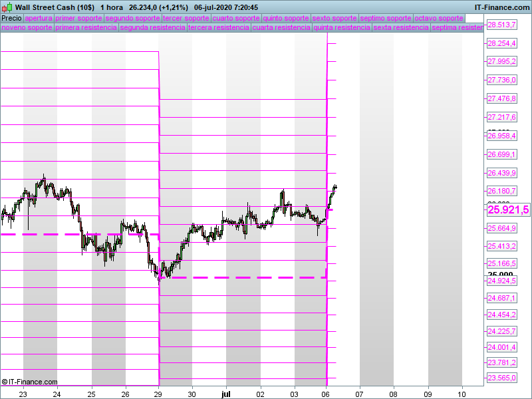532x399 pixels.
Task: Click the 28.513,7 price axis label
Action: point(502,25)
